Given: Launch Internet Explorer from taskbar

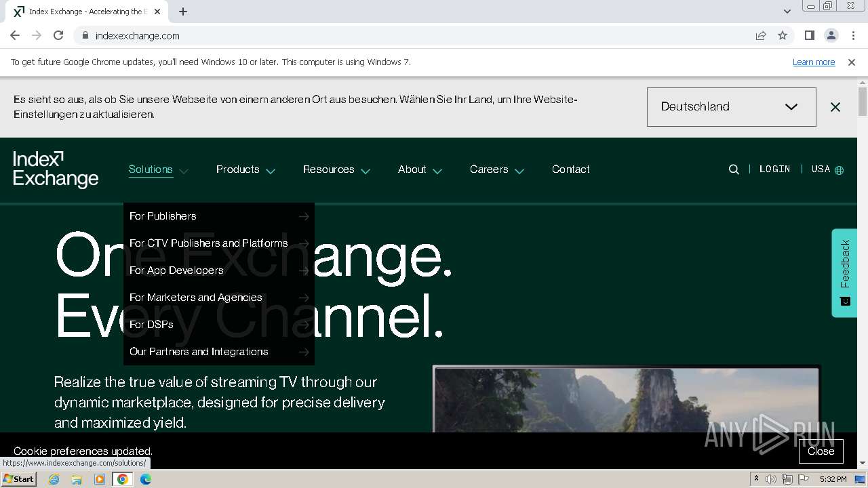Looking at the screenshot, I should tap(54, 479).
